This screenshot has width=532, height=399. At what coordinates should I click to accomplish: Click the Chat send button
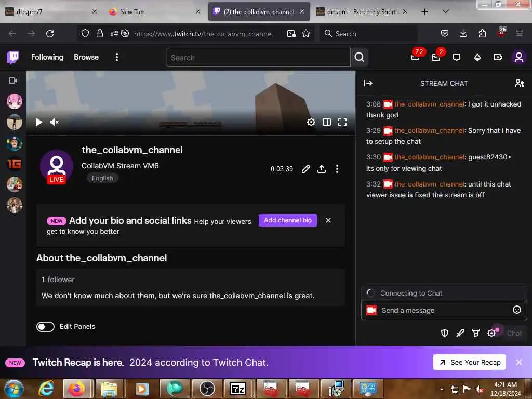(x=514, y=333)
